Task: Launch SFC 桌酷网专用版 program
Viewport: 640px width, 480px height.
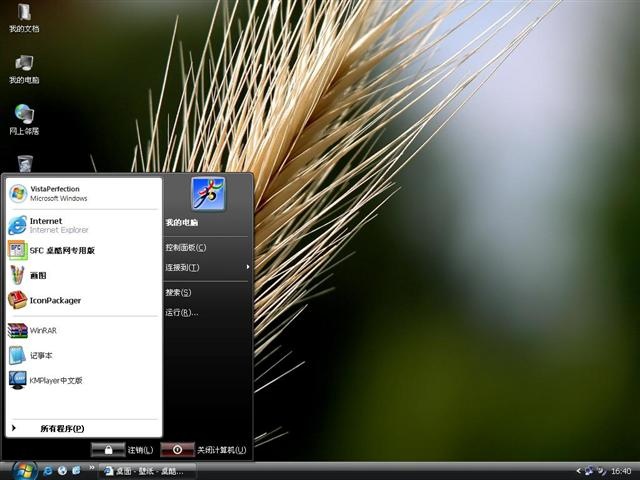Action: click(60, 250)
